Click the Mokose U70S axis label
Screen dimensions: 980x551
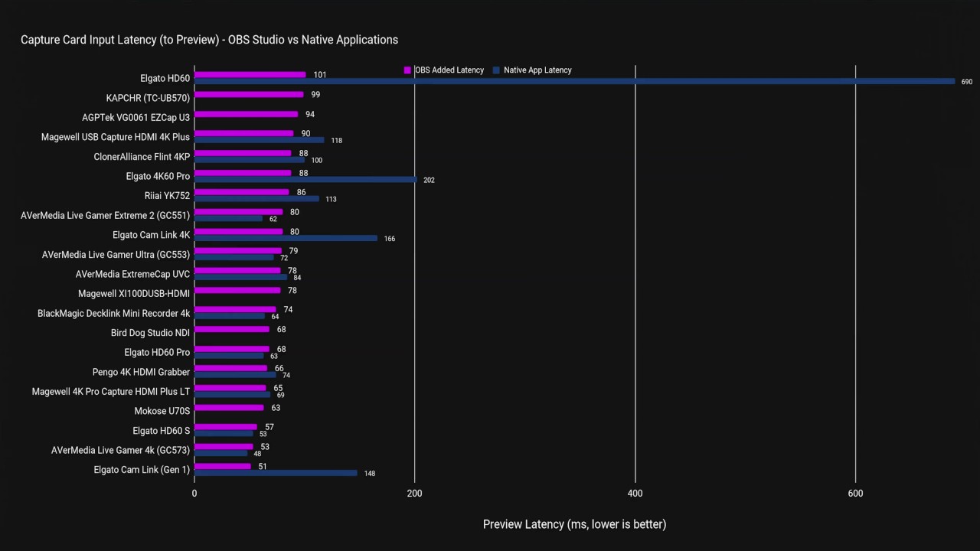coord(162,411)
